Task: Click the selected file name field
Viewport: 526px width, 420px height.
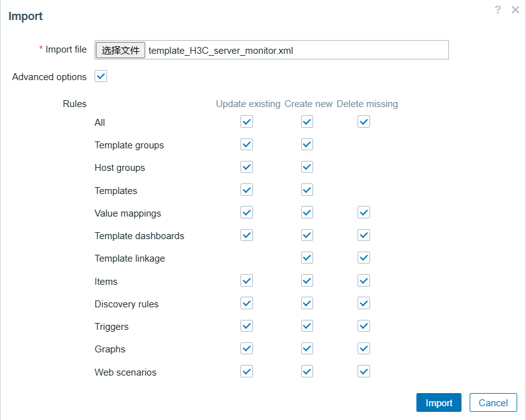Action: pyautogui.click(x=294, y=51)
